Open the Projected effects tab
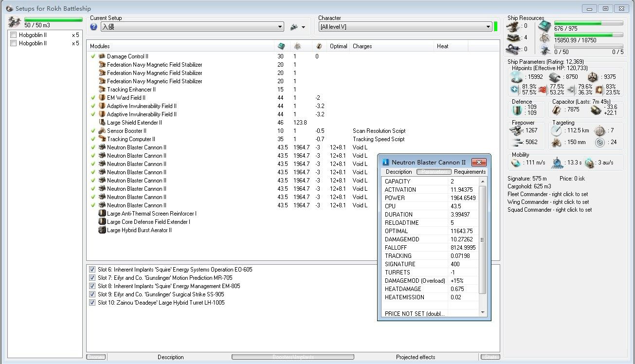Viewport: 635px width, 364px height. tap(416, 357)
